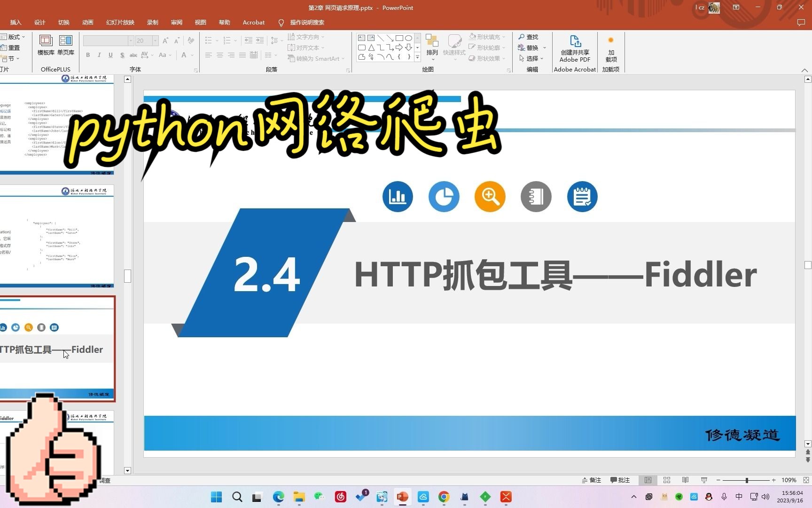Open the 对齐文本 align text dropdown
This screenshot has width=812, height=508.
(306, 48)
